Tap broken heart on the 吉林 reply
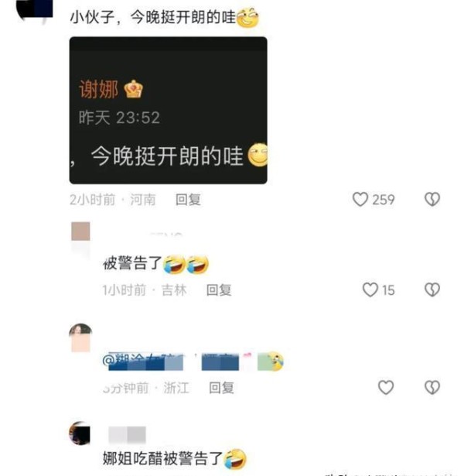The height and width of the screenshot is (476, 464). pyautogui.click(x=432, y=289)
